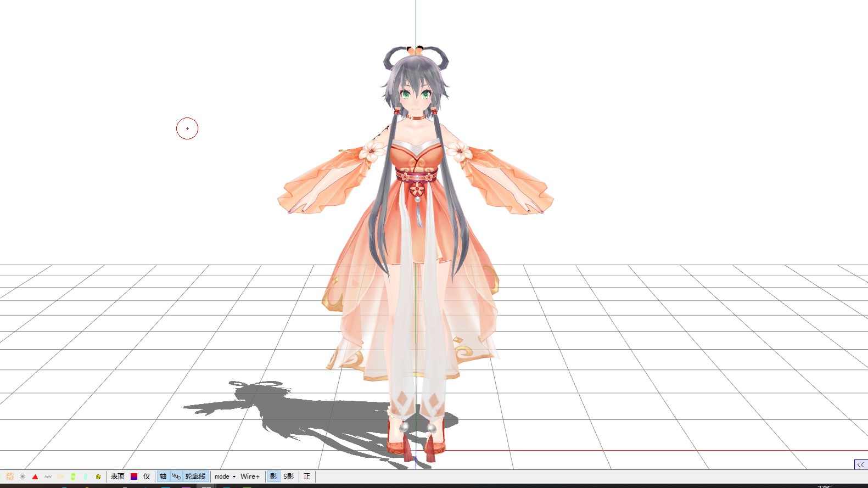The image size is (868, 488).
Task: Click the S影 self-shadow option
Action: pyautogui.click(x=289, y=476)
